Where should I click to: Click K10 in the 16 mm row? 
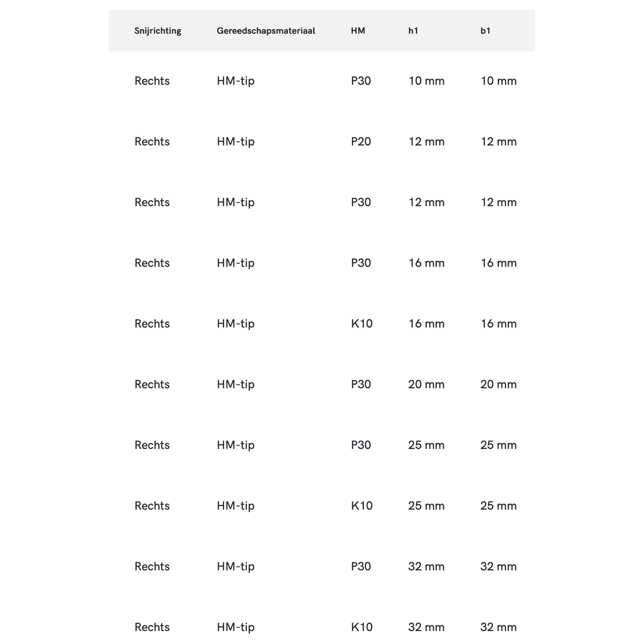362,324
